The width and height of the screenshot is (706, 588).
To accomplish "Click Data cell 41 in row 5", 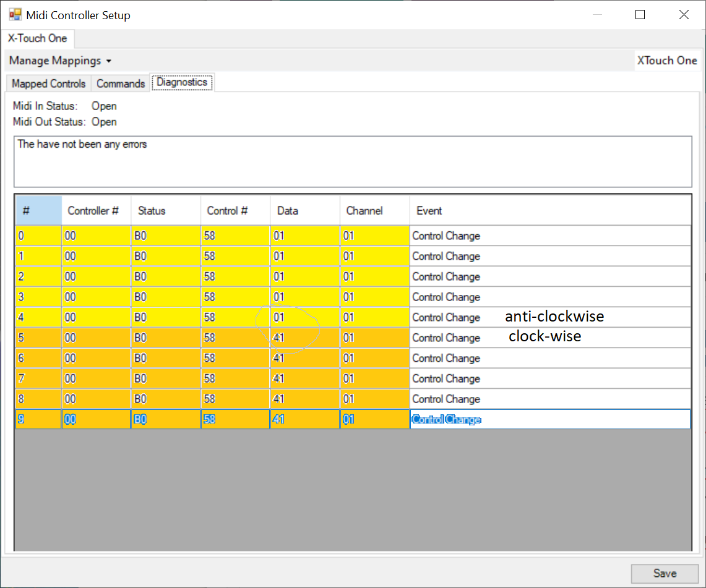I will point(305,338).
